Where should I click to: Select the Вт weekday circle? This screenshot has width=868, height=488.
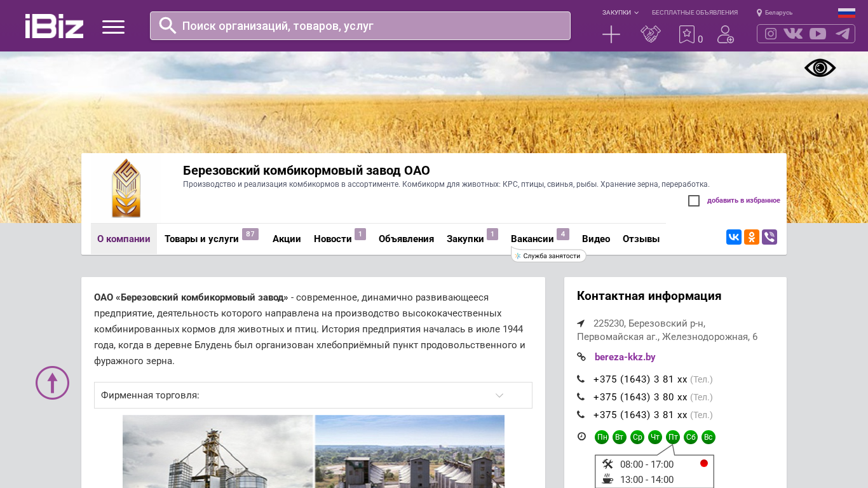620,437
